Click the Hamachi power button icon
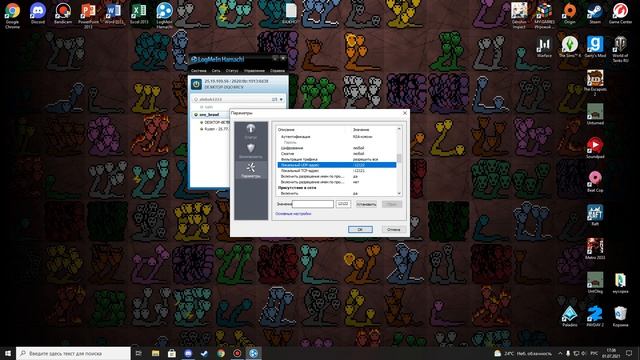640x360 pixels. 196,84
